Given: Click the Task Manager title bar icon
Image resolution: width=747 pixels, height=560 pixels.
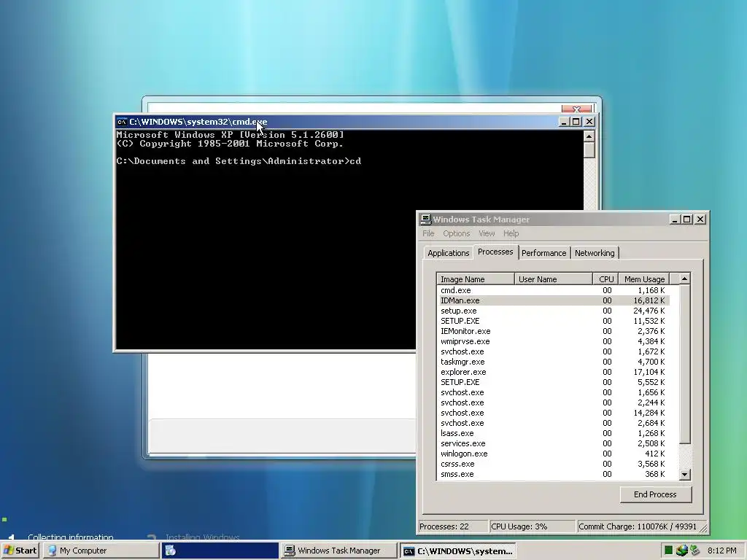Looking at the screenshot, I should point(425,219).
